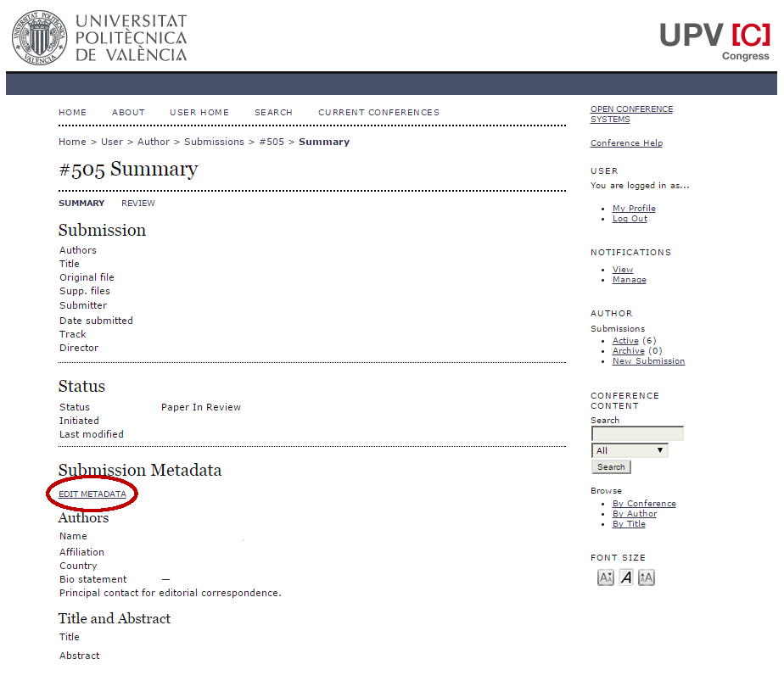
Task: Focus the conference content search field
Action: click(x=637, y=433)
